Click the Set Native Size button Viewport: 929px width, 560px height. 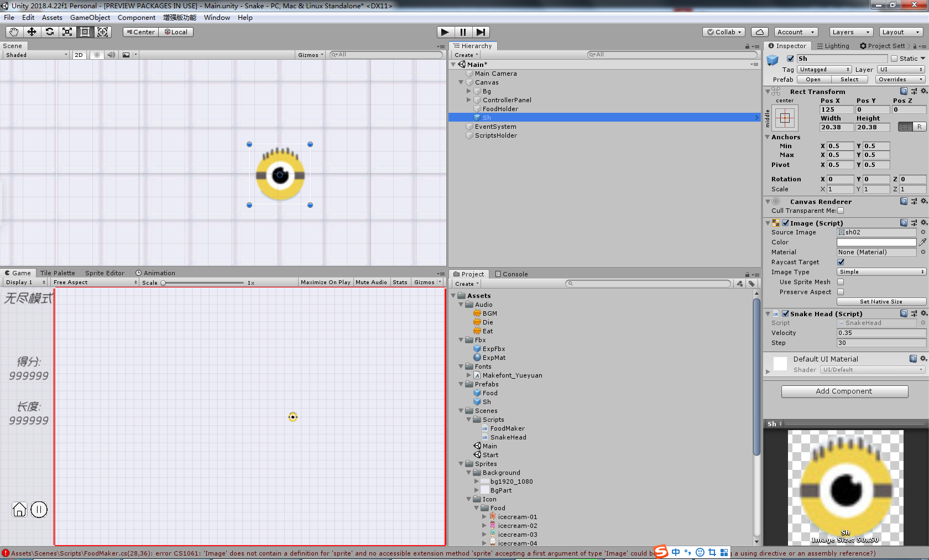click(881, 302)
